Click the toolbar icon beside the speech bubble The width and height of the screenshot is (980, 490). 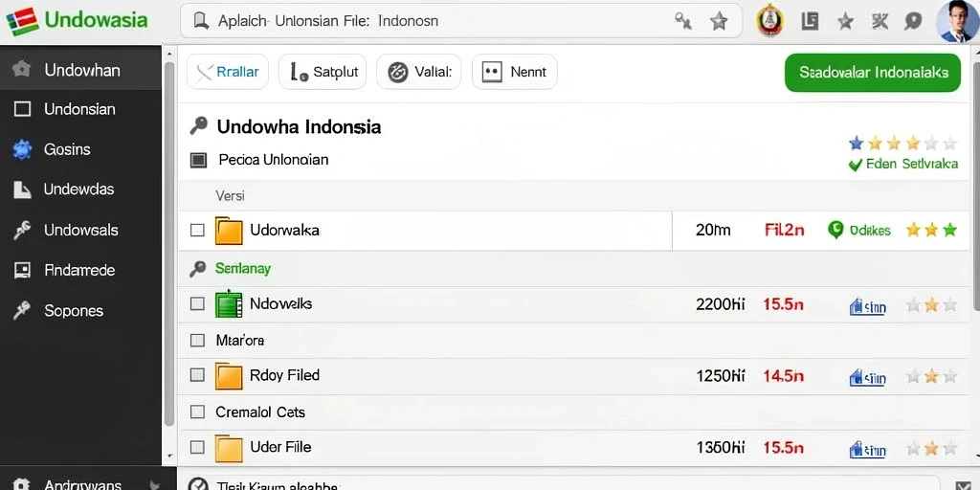coord(880,21)
